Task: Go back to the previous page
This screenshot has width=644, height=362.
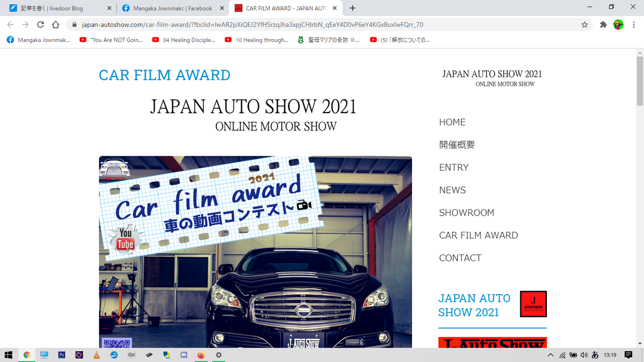Action: (11, 25)
